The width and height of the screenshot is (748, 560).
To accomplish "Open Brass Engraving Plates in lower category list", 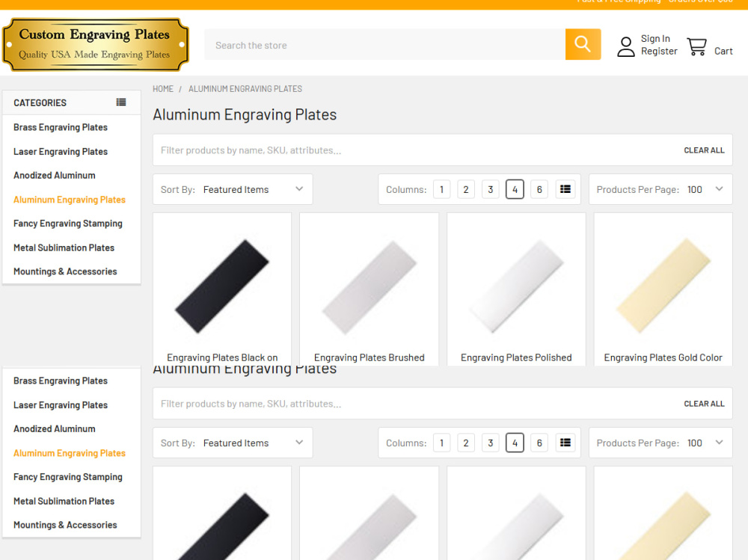I will pos(61,381).
